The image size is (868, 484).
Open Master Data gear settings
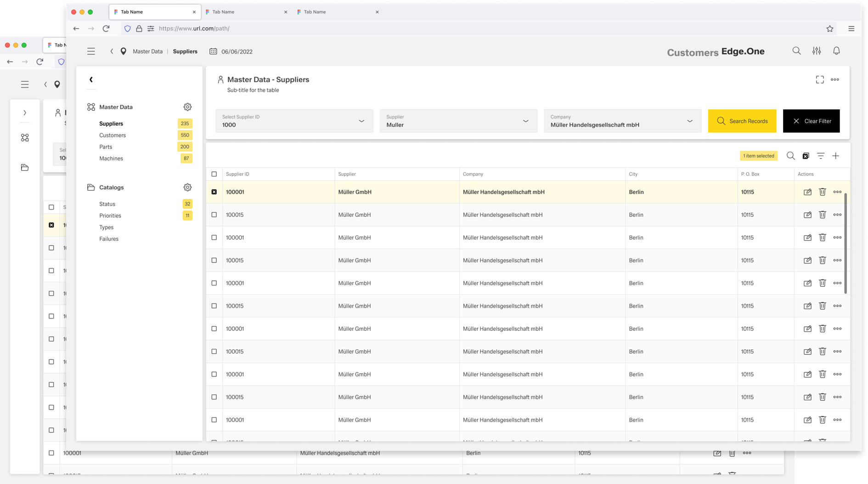187,107
